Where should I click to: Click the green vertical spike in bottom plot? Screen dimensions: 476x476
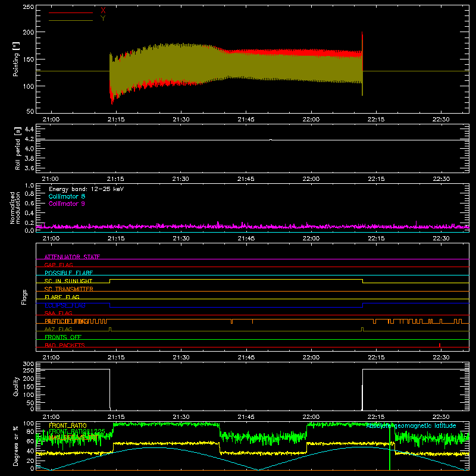[390, 446]
